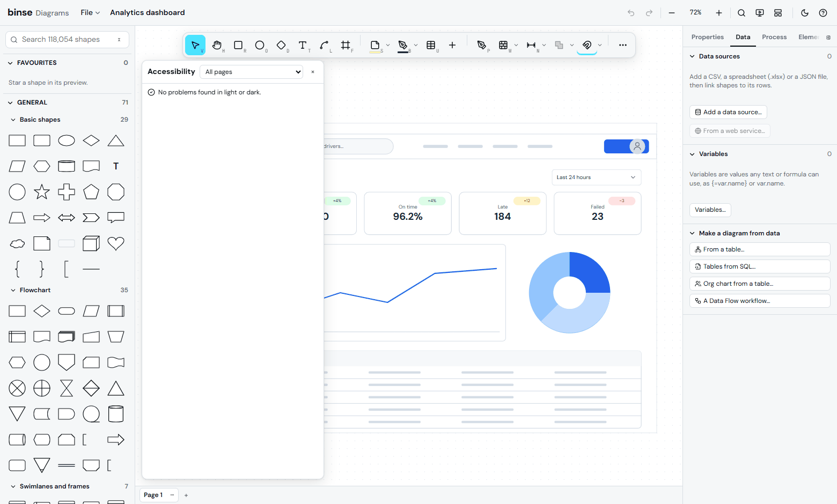Choose the diamond shape tool

pyautogui.click(x=281, y=45)
